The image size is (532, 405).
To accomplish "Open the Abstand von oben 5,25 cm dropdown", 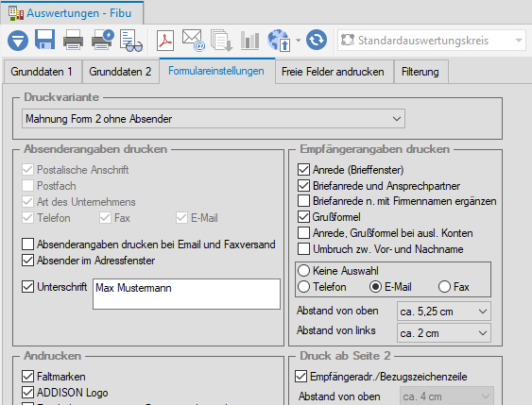I will (444, 312).
